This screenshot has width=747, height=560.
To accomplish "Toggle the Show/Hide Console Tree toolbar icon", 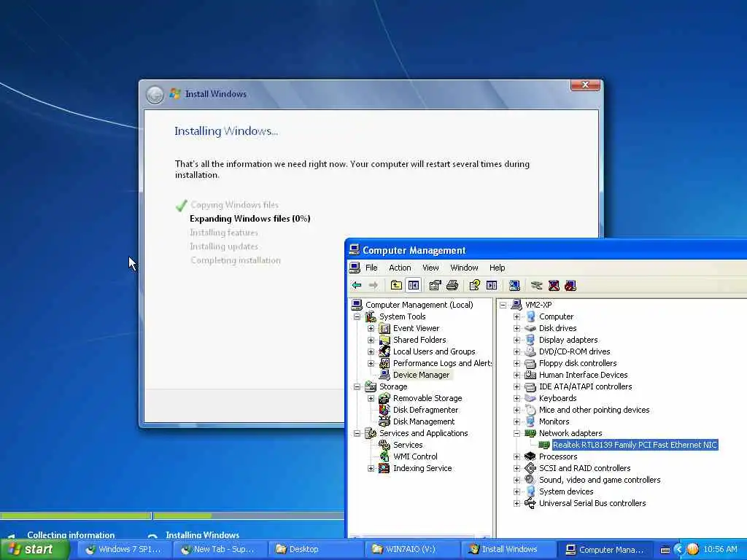I will coord(414,285).
